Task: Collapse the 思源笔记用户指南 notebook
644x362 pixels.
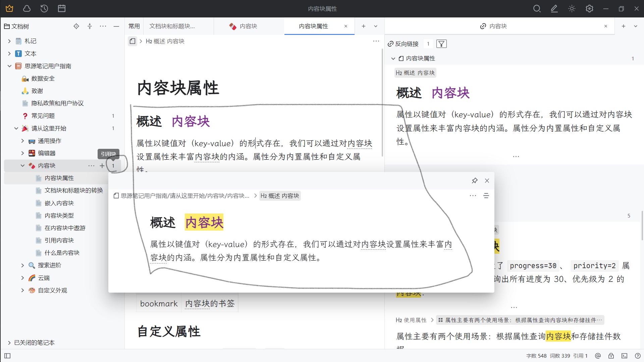Action: 9,66
